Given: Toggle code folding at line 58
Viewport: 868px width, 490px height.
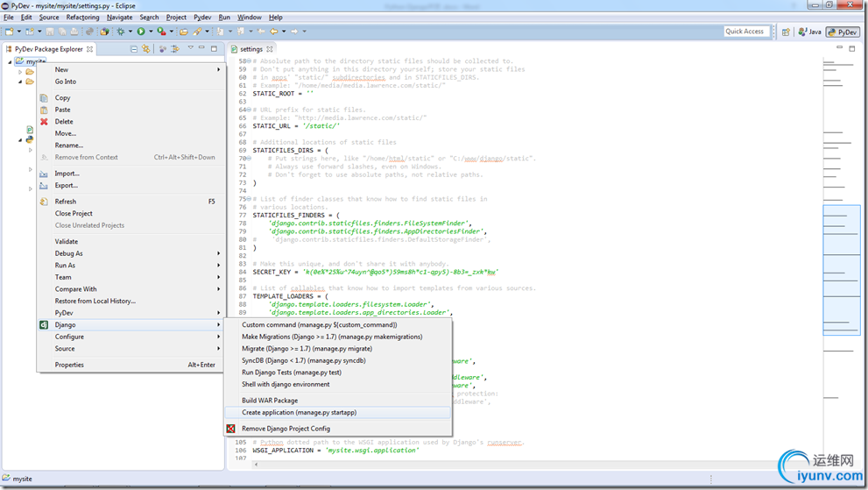Looking at the screenshot, I should [x=249, y=61].
